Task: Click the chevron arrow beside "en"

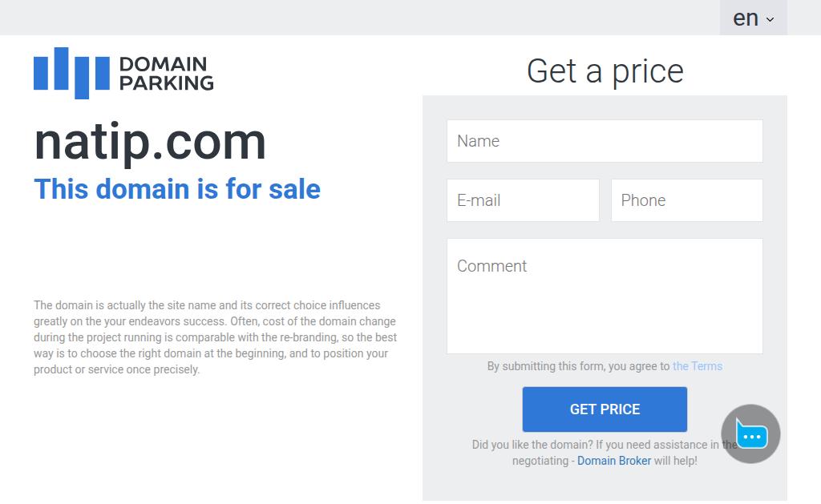Action: click(770, 20)
